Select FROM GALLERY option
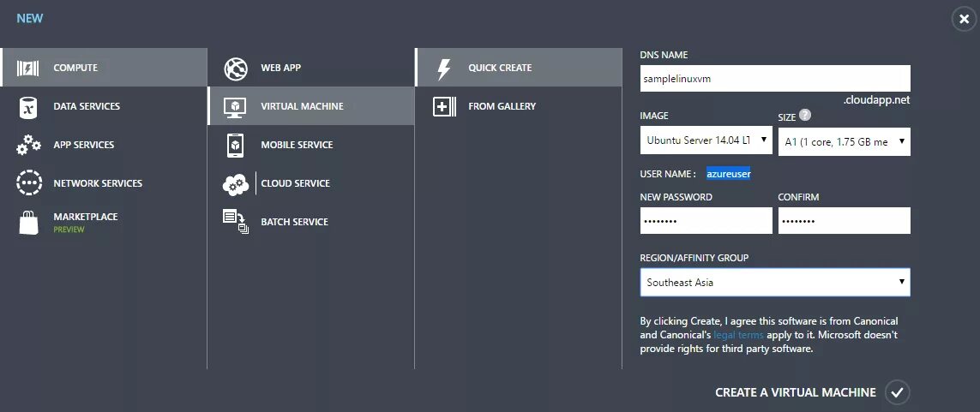Viewport: 980px width, 412px height. point(519,106)
